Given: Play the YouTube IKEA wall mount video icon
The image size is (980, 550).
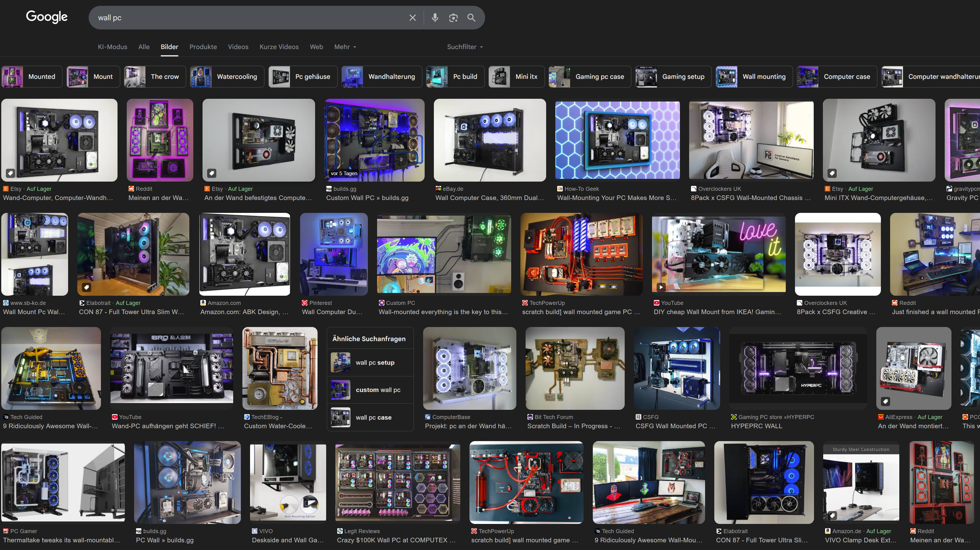Looking at the screenshot, I should pos(661,287).
